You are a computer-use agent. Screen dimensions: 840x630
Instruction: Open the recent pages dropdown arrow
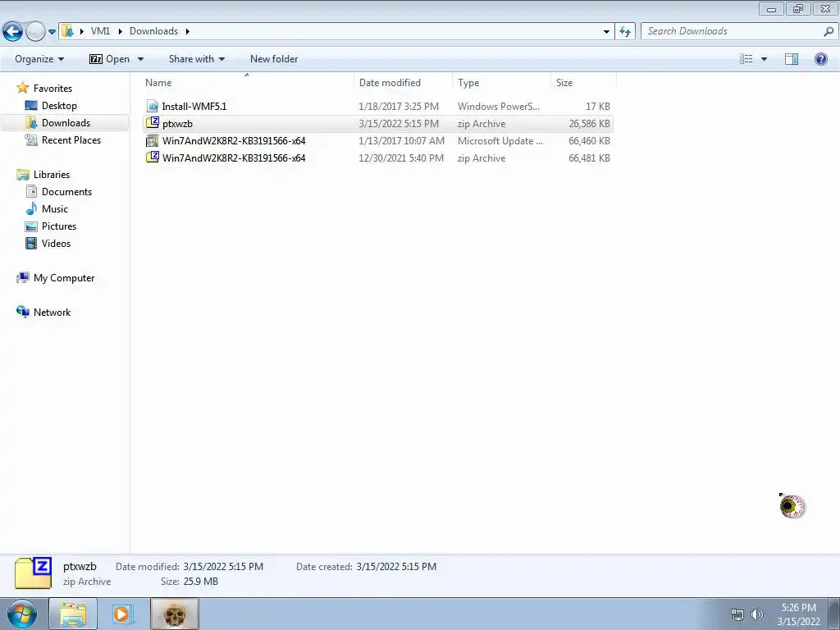point(52,32)
